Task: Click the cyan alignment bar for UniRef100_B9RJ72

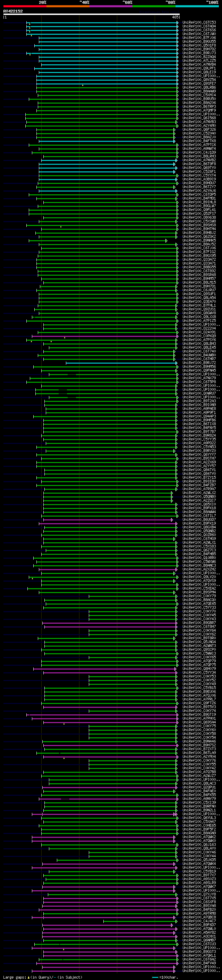Action: click(121, 363)
